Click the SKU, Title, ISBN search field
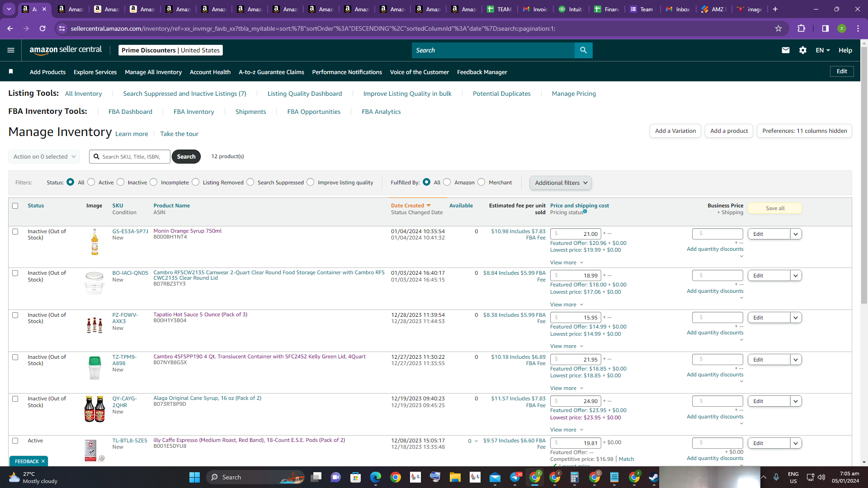 pyautogui.click(x=130, y=157)
